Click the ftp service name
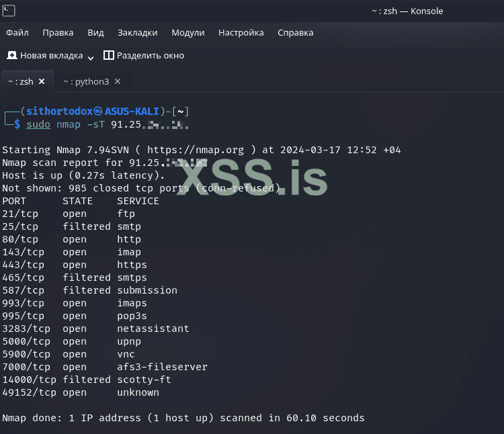This screenshot has width=504, height=434. point(126,214)
